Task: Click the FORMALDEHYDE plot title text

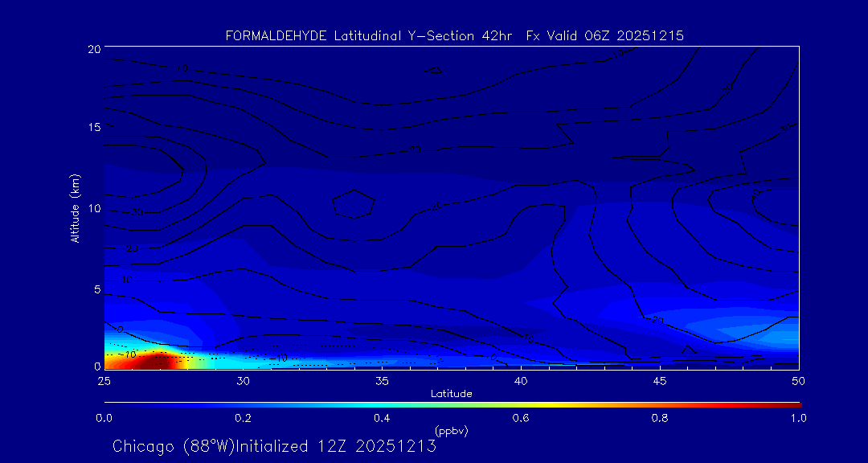Action: pos(454,36)
